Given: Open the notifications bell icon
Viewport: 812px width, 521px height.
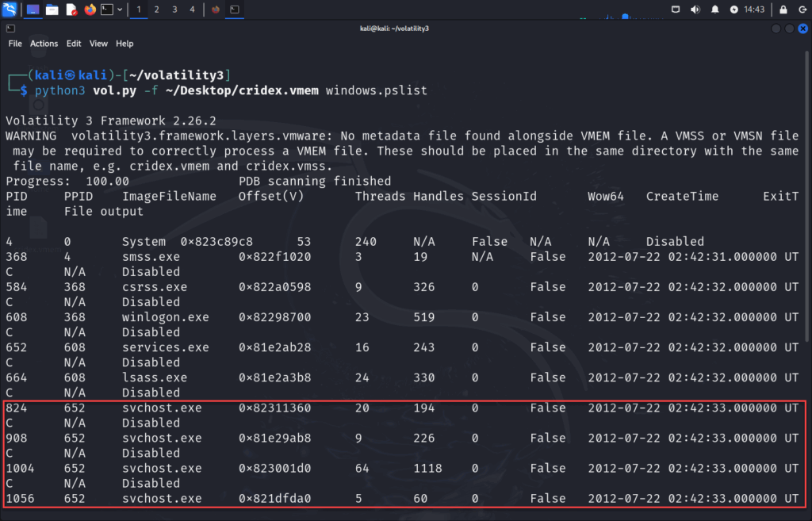Looking at the screenshot, I should click(x=714, y=10).
